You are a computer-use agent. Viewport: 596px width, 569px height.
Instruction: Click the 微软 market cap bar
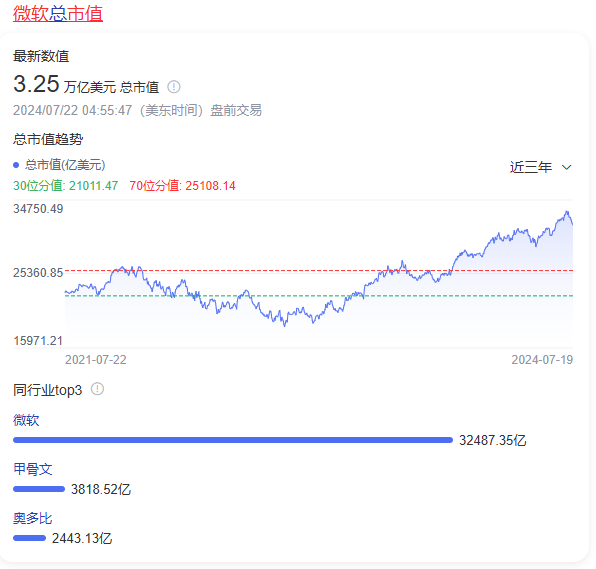[x=233, y=440]
